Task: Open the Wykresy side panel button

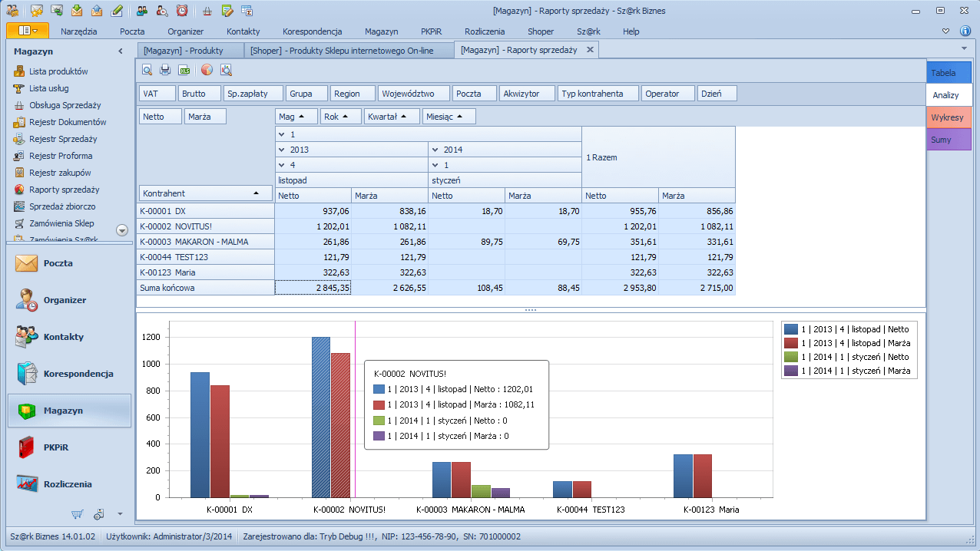Action: 948,117
